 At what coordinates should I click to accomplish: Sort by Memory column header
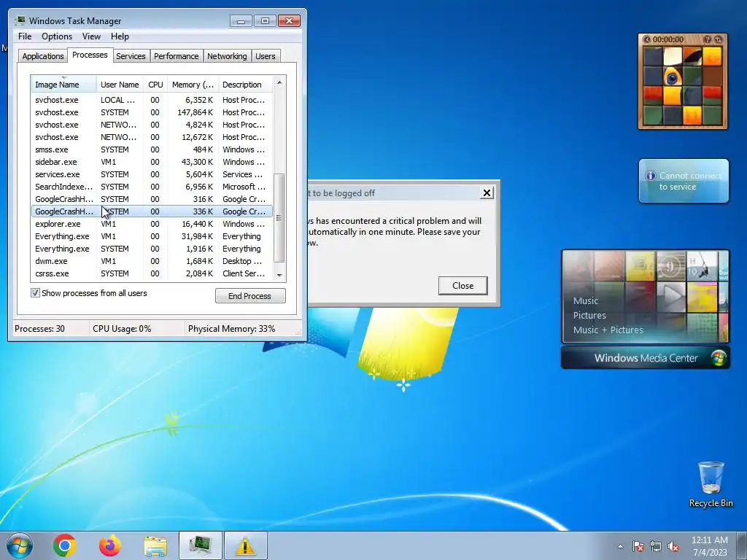(193, 85)
